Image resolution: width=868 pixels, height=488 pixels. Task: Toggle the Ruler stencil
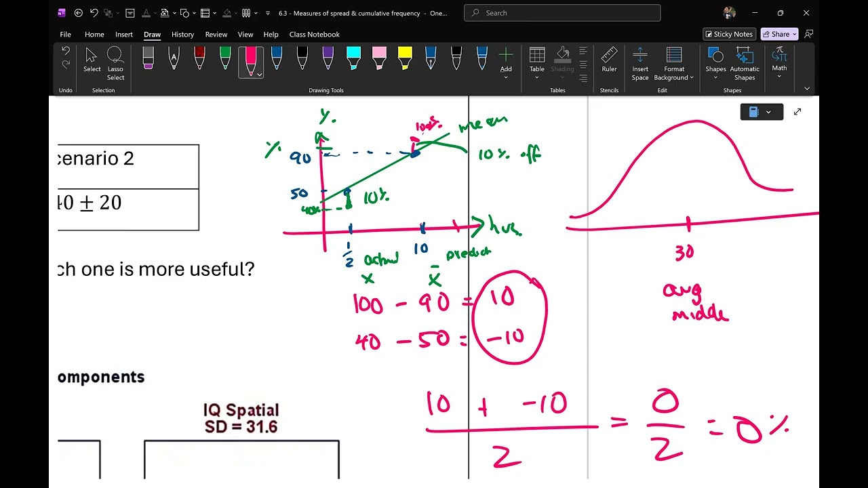609,60
